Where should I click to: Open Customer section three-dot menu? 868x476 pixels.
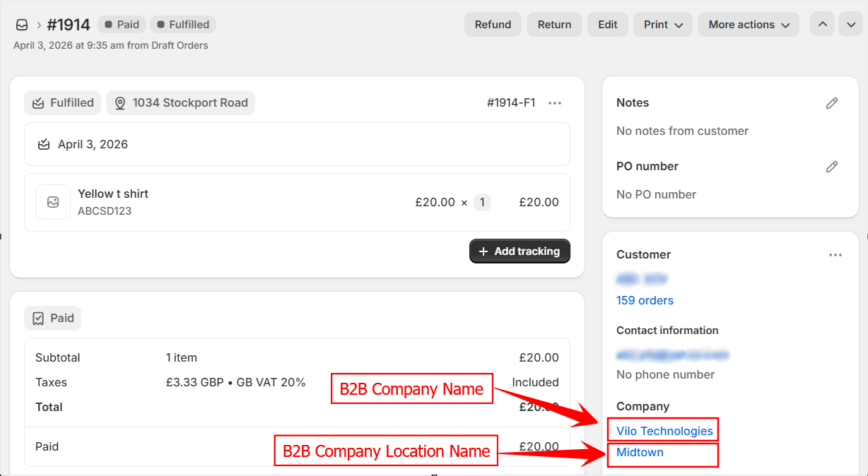835,255
